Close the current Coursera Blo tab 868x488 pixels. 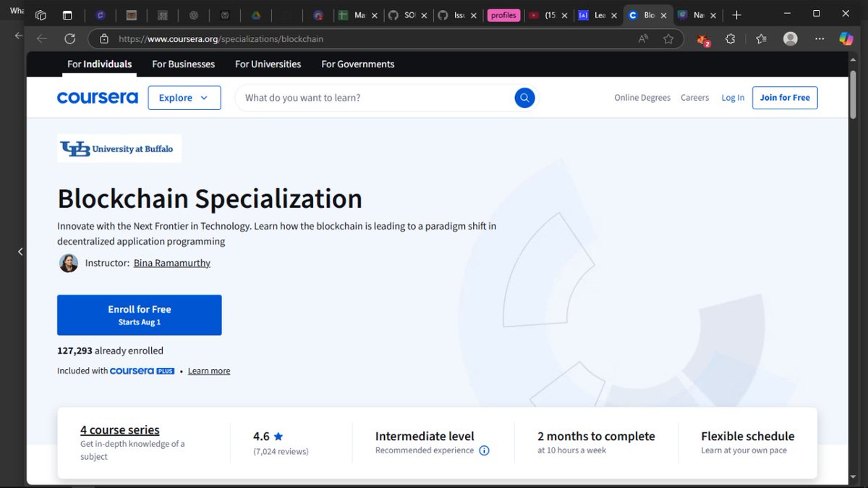[x=664, y=15]
